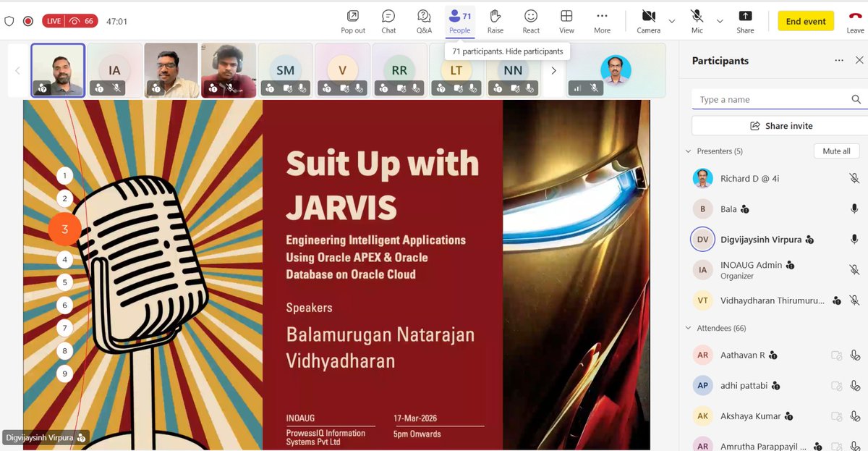Viewport: 868px width, 451px height.
Task: Select the LT participant video tile
Action: pos(456,70)
